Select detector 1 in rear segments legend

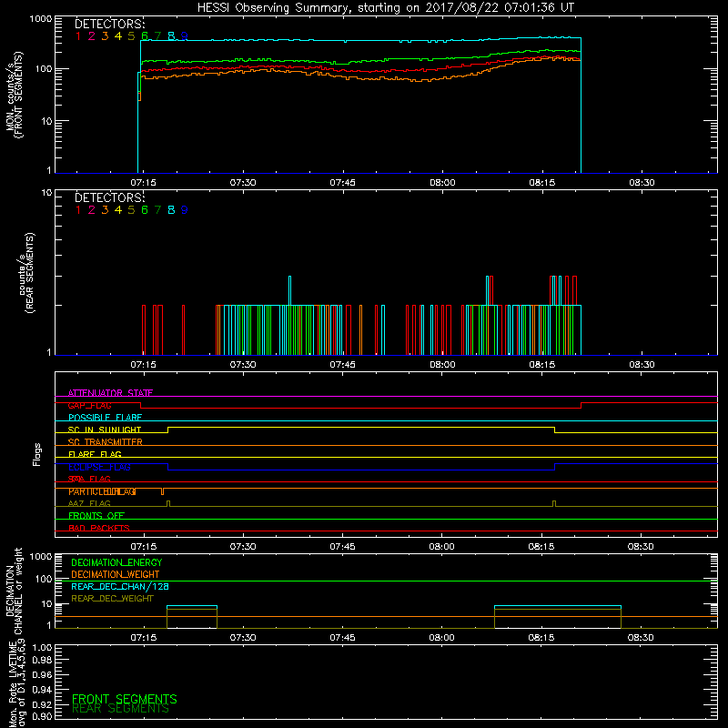pyautogui.click(x=78, y=210)
